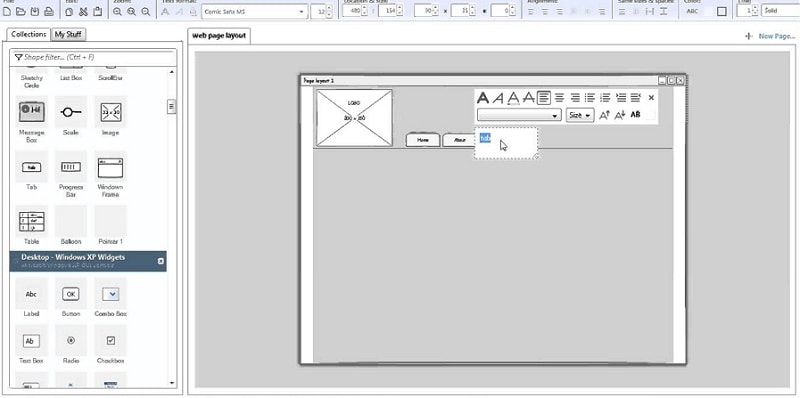The image size is (800, 398).
Task: Click the Y location field showing 154
Action: pos(387,11)
